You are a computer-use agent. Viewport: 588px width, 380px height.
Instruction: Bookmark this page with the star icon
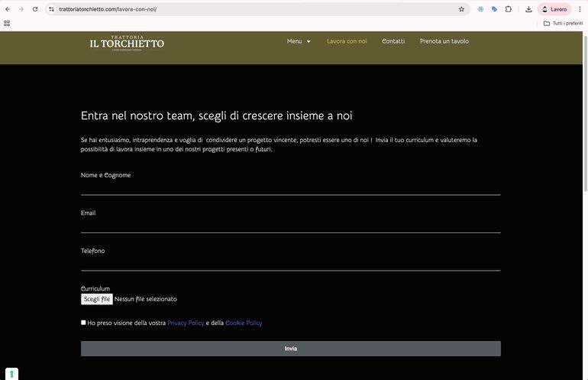point(461,9)
